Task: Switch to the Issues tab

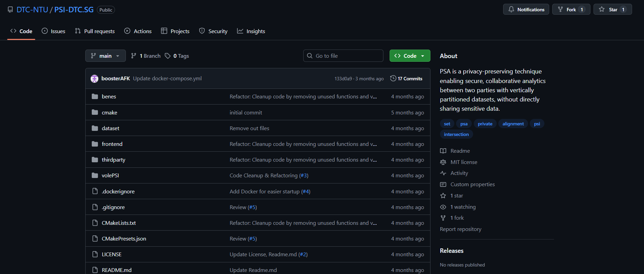Action: point(54,31)
